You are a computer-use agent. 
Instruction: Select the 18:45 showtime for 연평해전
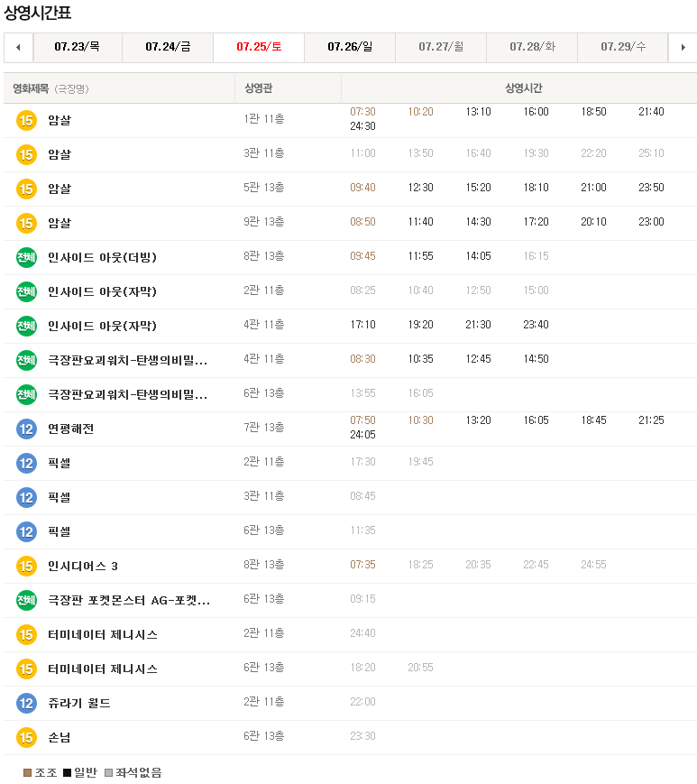click(593, 420)
